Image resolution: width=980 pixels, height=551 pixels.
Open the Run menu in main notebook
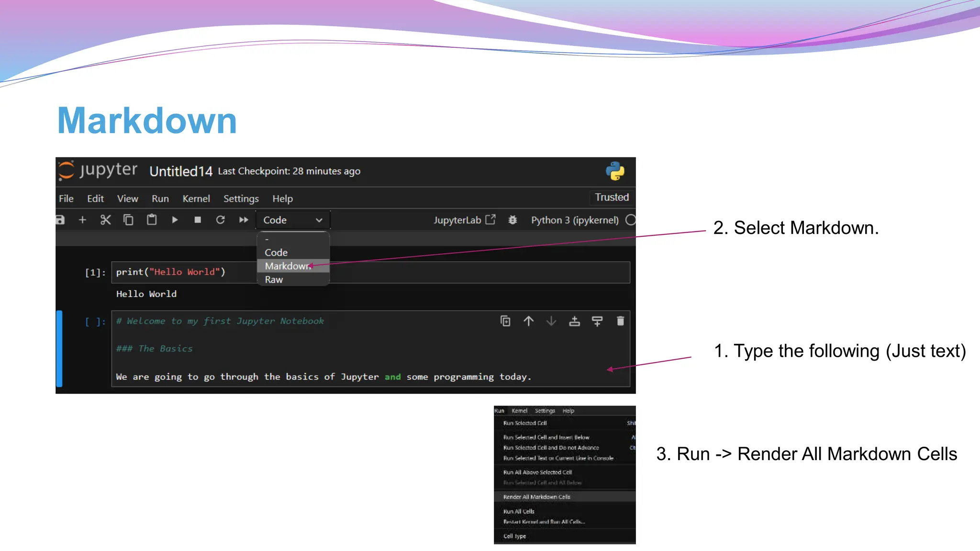[x=160, y=198]
